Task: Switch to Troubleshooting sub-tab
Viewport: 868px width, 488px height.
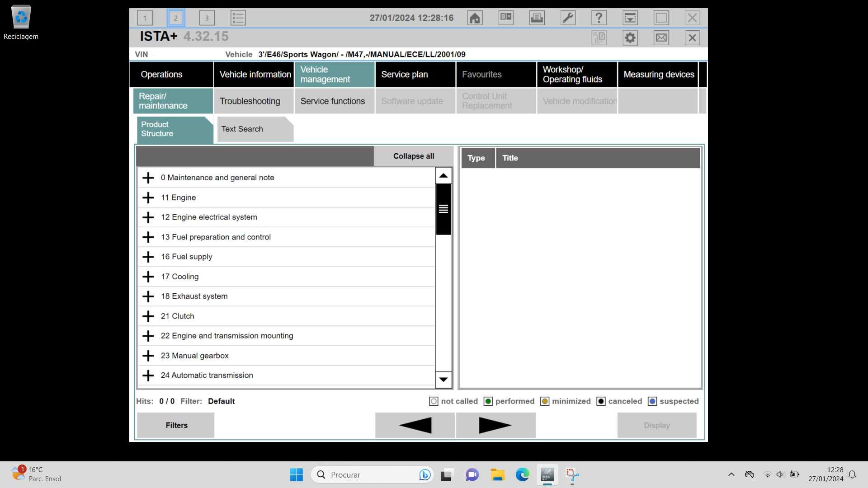Action: (254, 101)
